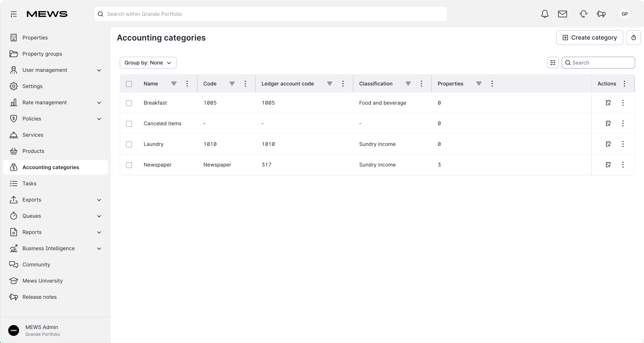Click the assign icon for Breakfast
The height and width of the screenshot is (343, 644).
pos(608,103)
